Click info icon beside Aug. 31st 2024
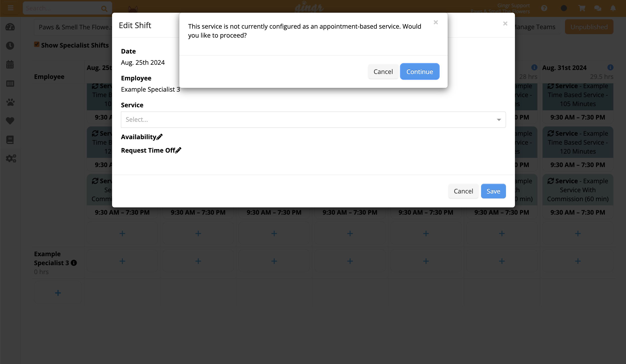This screenshot has width=626, height=364. (610, 67)
